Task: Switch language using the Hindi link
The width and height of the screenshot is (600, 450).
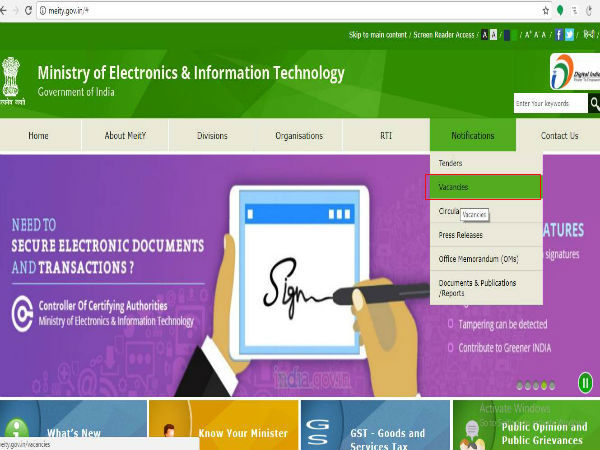Action: pos(589,35)
